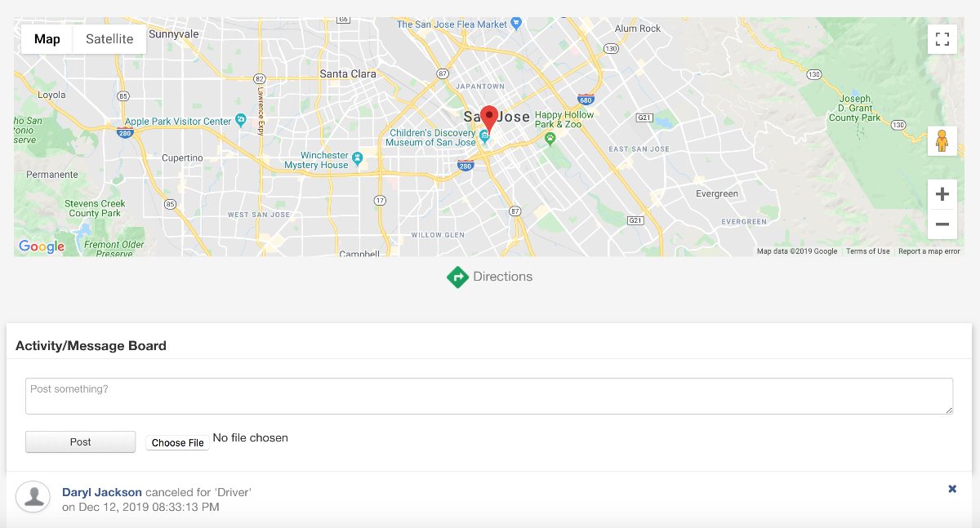Click the Dec 12, 2019 timestamp
This screenshot has height=528, width=980.
coord(140,508)
